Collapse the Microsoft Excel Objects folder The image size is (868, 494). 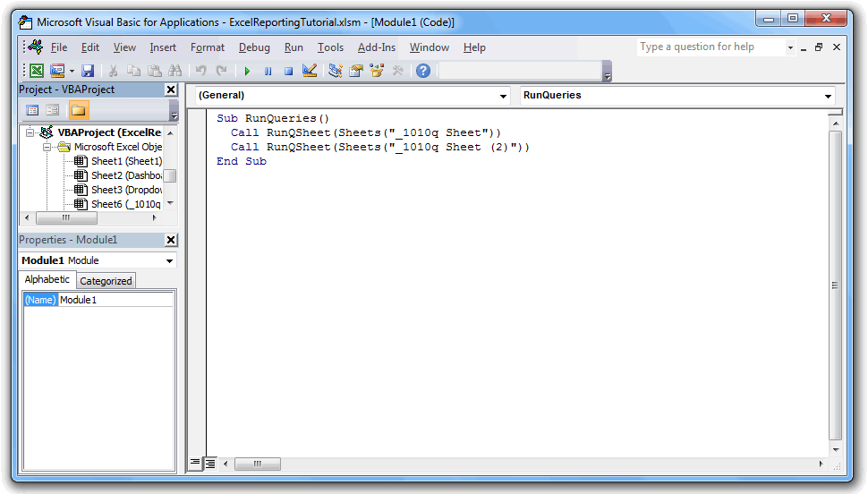coord(47,147)
